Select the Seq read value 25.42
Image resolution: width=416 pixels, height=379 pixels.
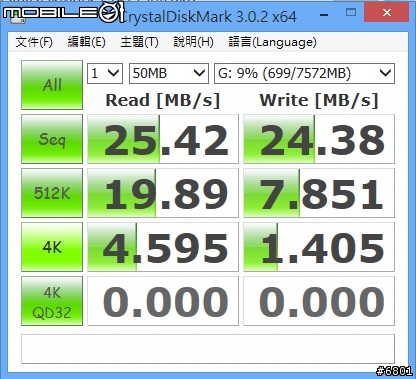pyautogui.click(x=163, y=139)
